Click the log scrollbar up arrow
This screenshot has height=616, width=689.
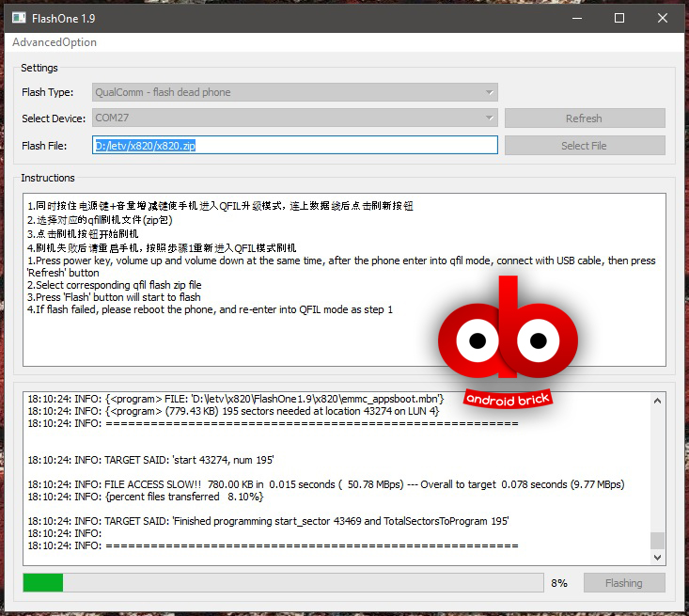pos(657,400)
